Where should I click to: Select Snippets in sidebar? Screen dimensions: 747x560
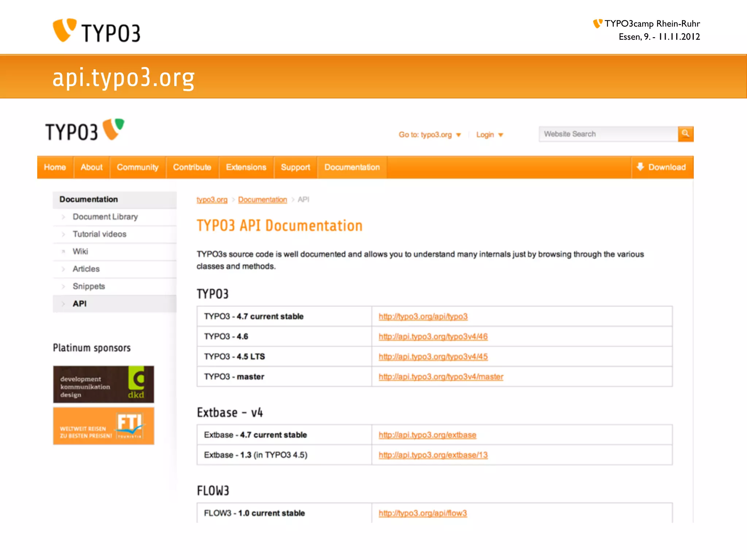point(115,286)
